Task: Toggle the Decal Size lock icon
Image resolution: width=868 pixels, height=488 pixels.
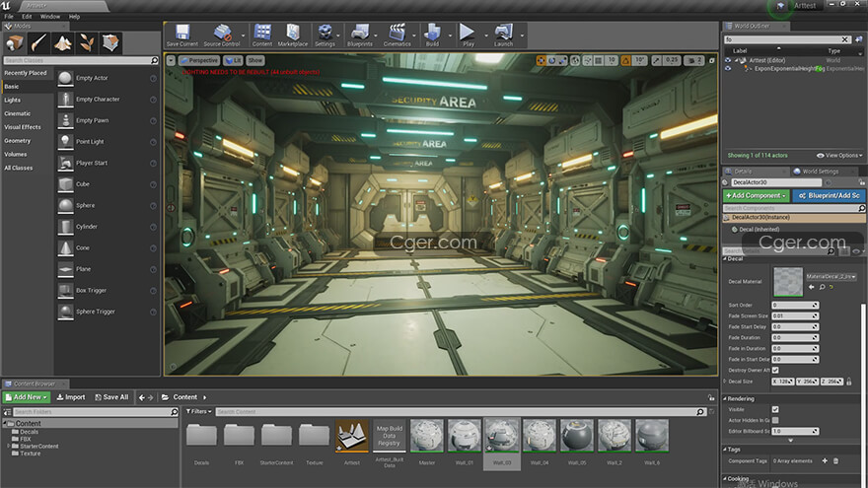Action: (849, 382)
